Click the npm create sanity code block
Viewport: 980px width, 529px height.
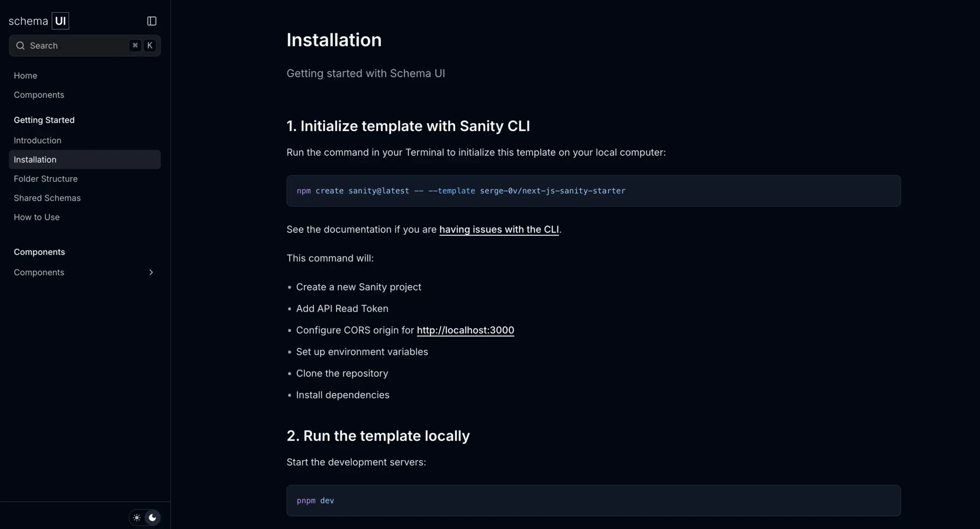[594, 191]
